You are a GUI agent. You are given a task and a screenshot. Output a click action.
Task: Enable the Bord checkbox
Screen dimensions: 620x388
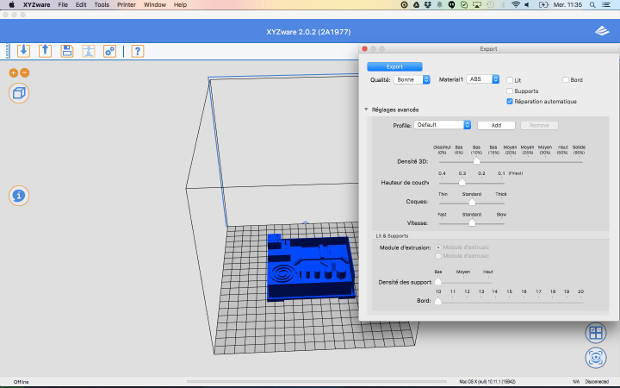click(565, 80)
